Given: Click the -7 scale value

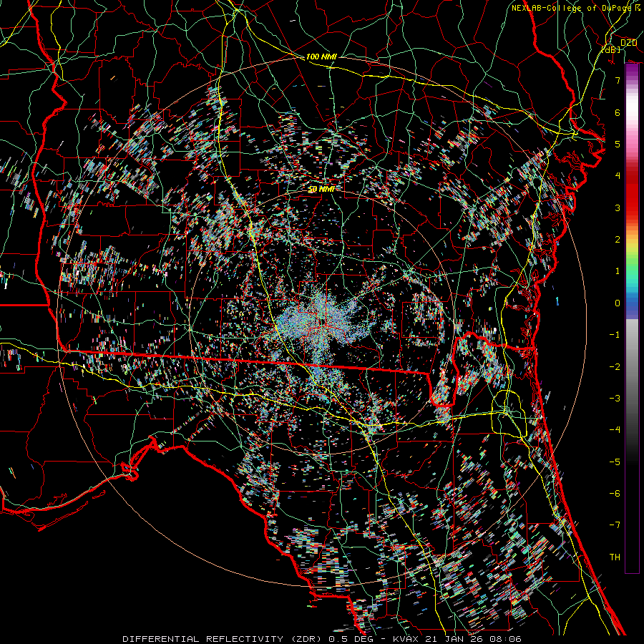Looking at the screenshot, I should click(615, 525).
